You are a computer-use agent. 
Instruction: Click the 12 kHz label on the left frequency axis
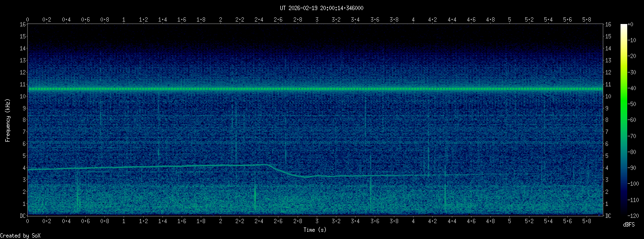(x=23, y=72)
